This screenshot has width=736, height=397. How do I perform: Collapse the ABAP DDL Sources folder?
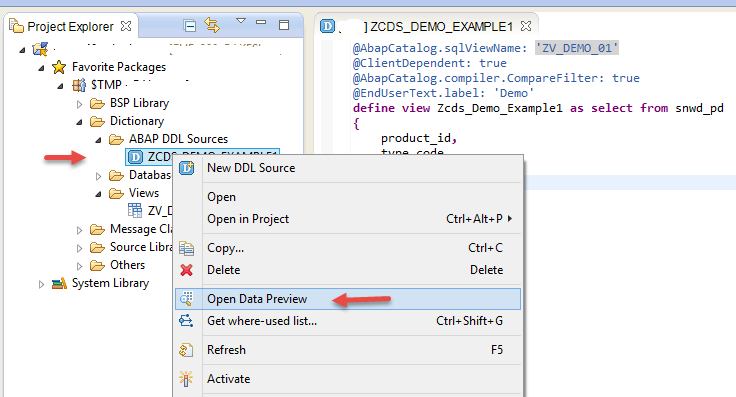click(98, 140)
